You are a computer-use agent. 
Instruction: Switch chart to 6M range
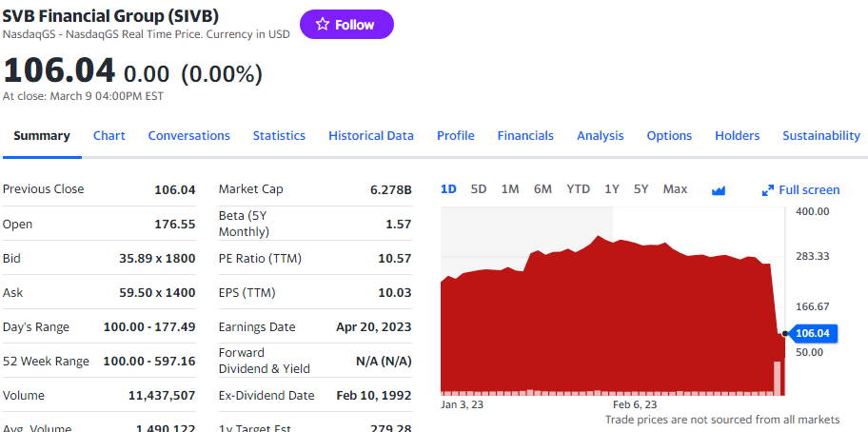542,189
